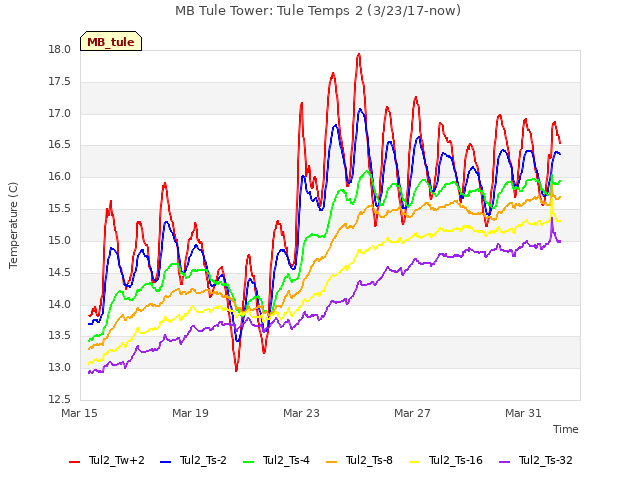Click the blue Tul2_Ts-2 legend swatch
This screenshot has width=640, height=480.
pyautogui.click(x=165, y=462)
